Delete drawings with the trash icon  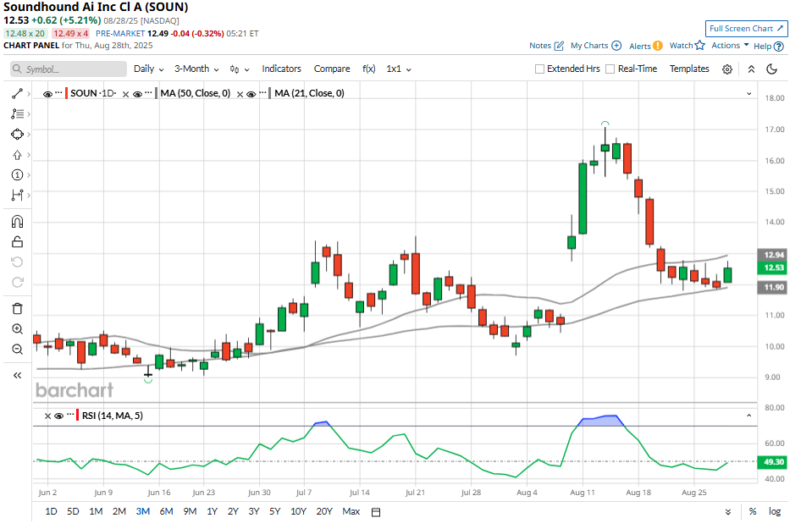click(17, 308)
